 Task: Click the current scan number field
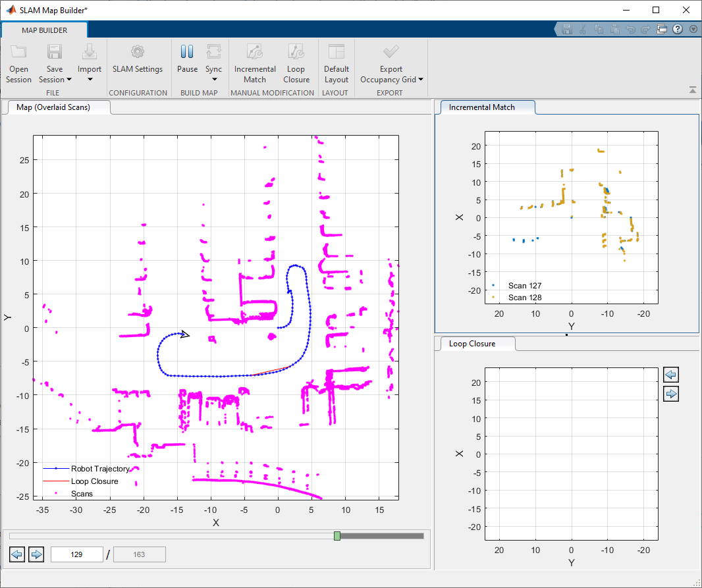(x=76, y=554)
